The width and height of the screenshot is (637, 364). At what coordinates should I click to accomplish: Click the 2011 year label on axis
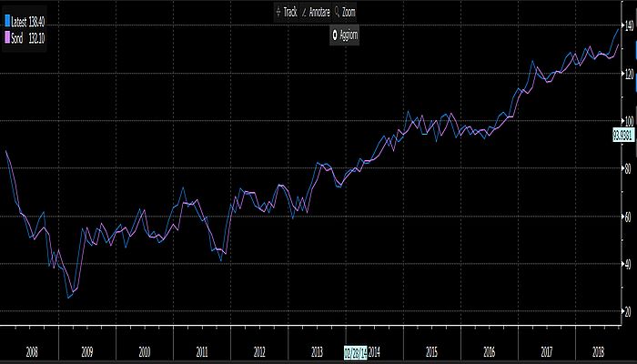click(x=202, y=350)
